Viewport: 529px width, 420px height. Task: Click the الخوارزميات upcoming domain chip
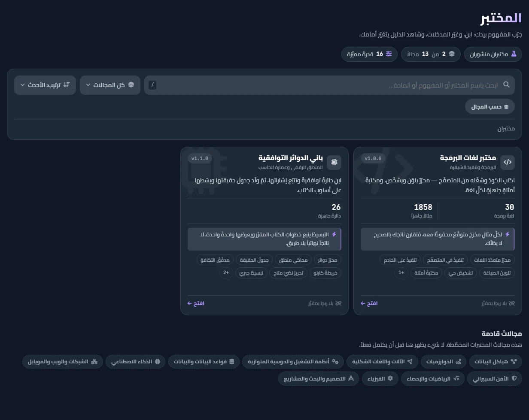point(444,362)
